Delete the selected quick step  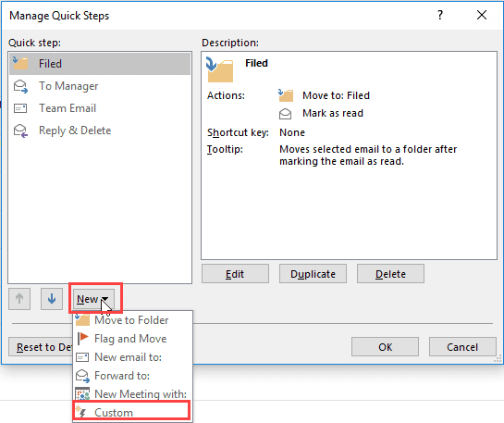pyautogui.click(x=390, y=274)
